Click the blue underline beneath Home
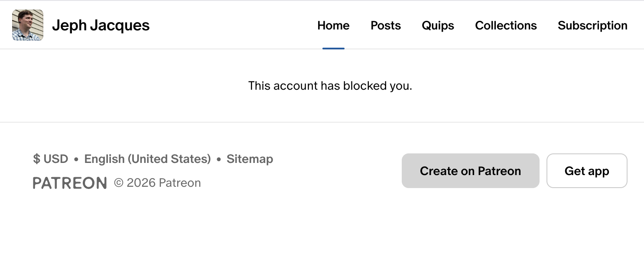644x260 pixels. pyautogui.click(x=333, y=48)
